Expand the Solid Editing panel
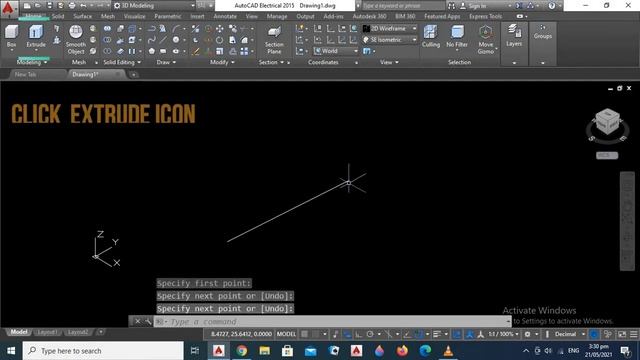 (122, 62)
